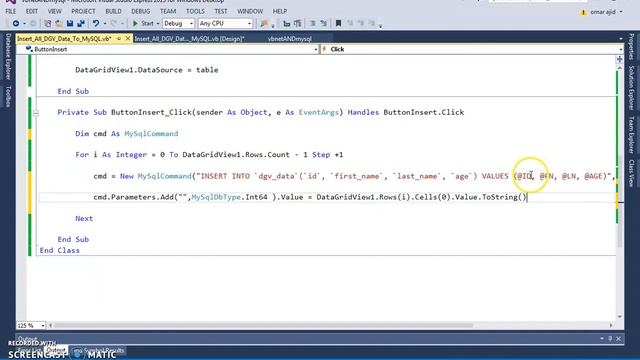Click the 'Next' keyword in the code

(x=84, y=218)
